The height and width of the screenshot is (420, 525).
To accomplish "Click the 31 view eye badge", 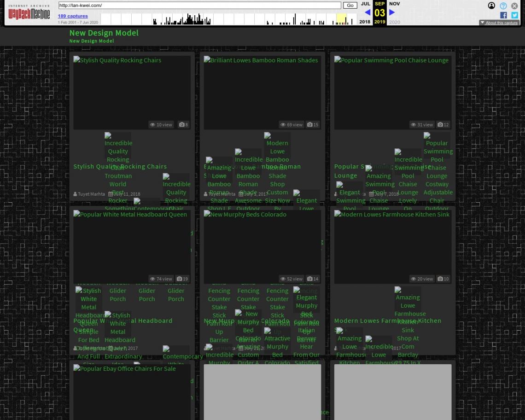I will (422, 125).
